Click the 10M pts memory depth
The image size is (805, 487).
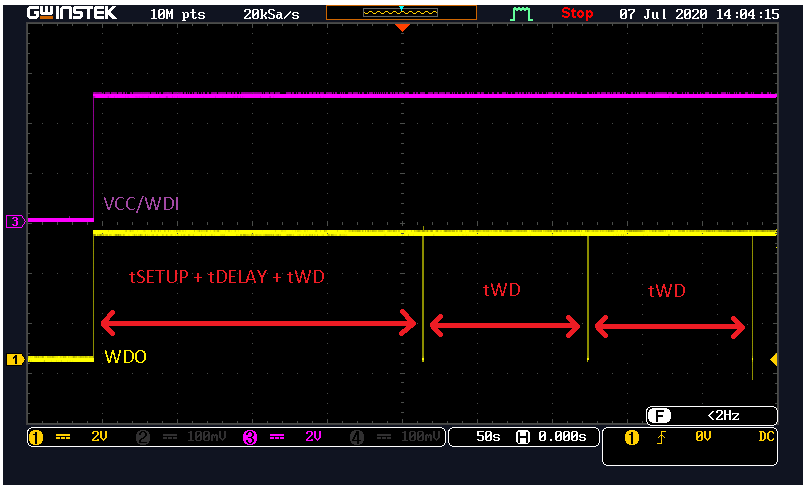click(178, 14)
